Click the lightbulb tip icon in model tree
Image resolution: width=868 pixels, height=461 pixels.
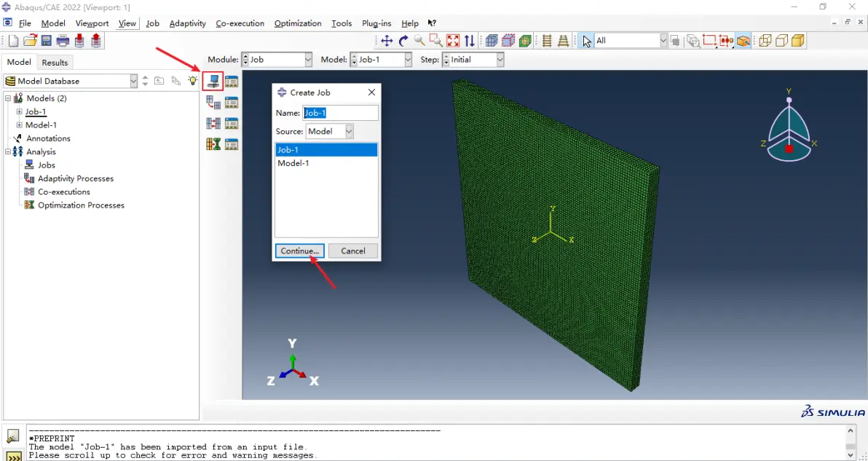coord(192,81)
